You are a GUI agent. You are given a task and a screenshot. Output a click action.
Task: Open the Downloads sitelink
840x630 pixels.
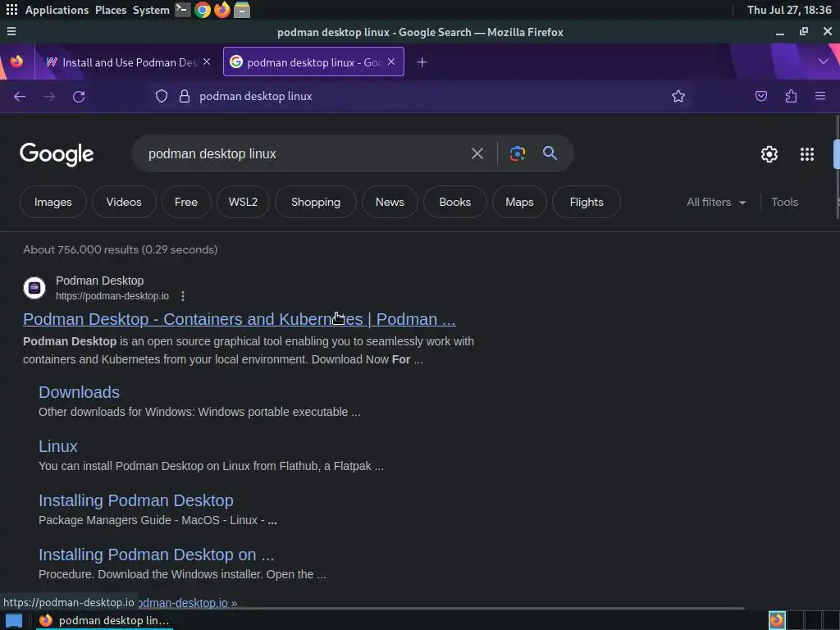pyautogui.click(x=80, y=392)
